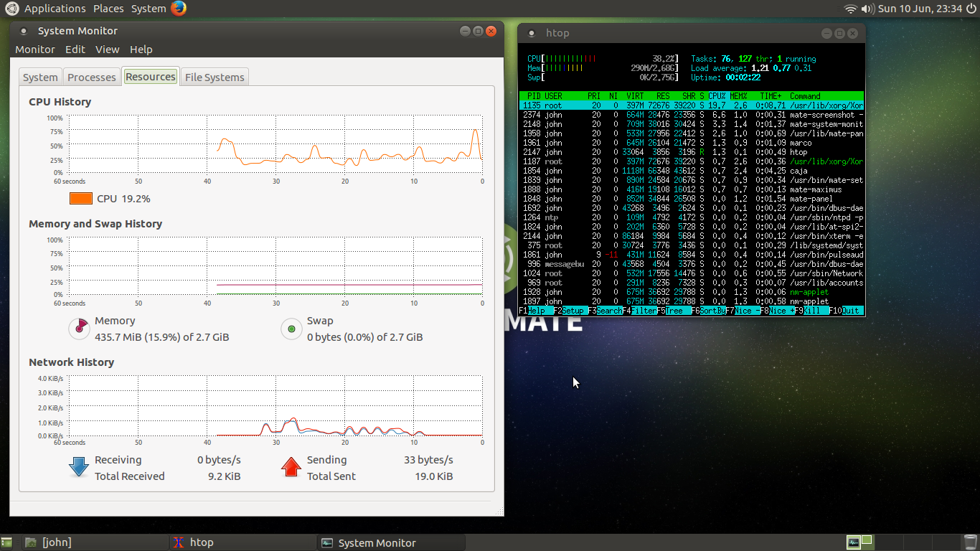
Task: Activate the System Monitor taskbar button
Action: [x=391, y=542]
